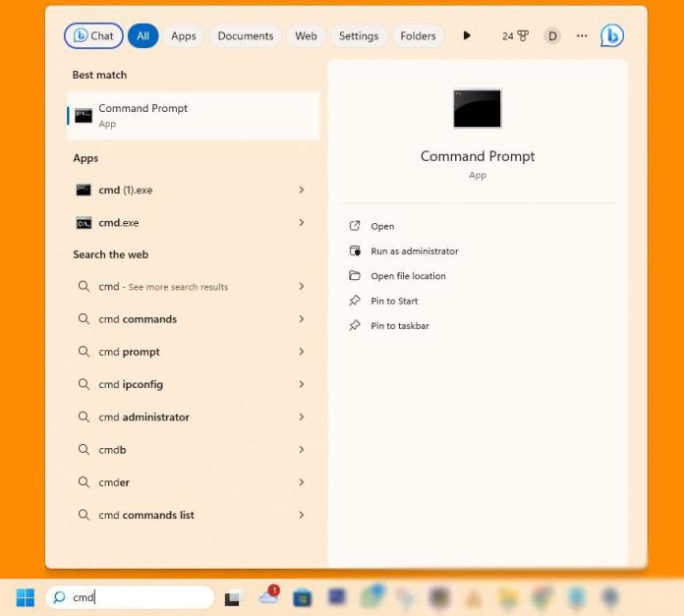Screen dimensions: 684x616
Task: Click the cmd (1).exe file icon
Action: (84, 190)
